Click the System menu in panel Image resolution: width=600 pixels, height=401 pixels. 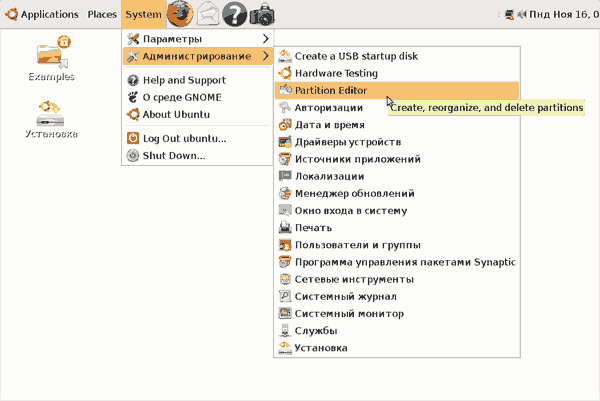coord(143,14)
